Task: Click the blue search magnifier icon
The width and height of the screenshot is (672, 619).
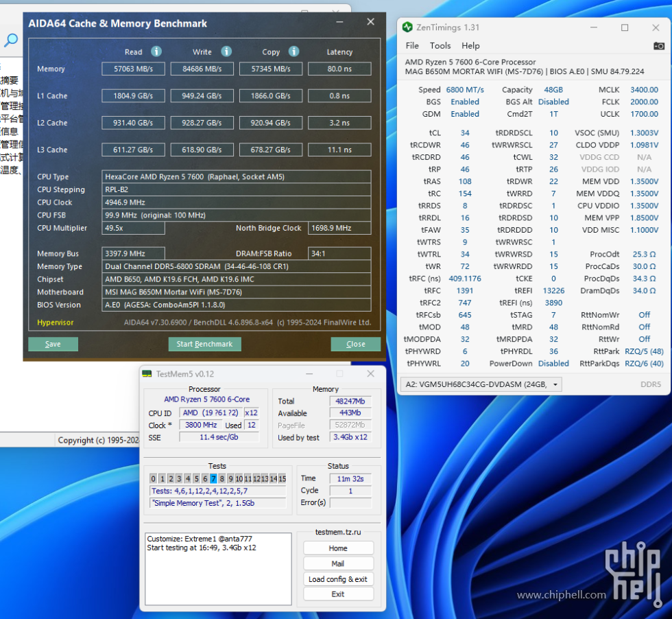Action: click(x=11, y=40)
